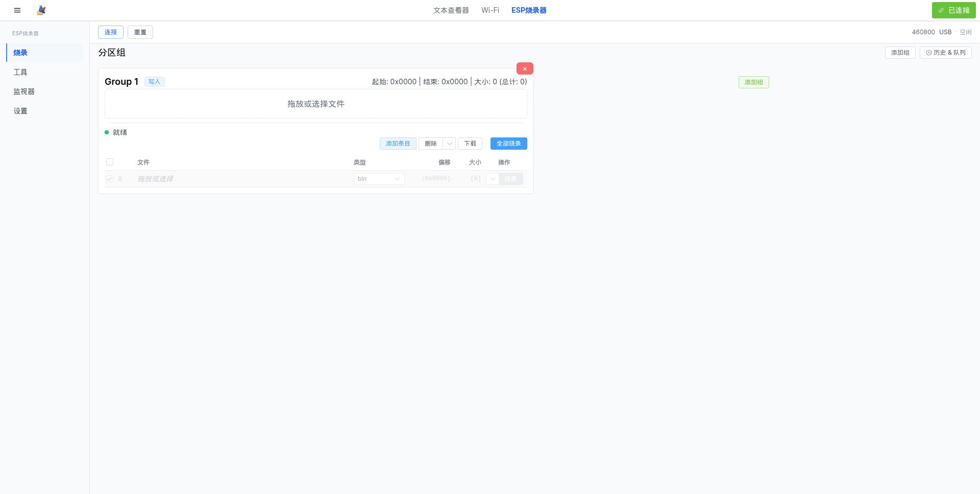Open 历史 & 队列 history queue panel
This screenshot has width=980, height=494.
(945, 52)
